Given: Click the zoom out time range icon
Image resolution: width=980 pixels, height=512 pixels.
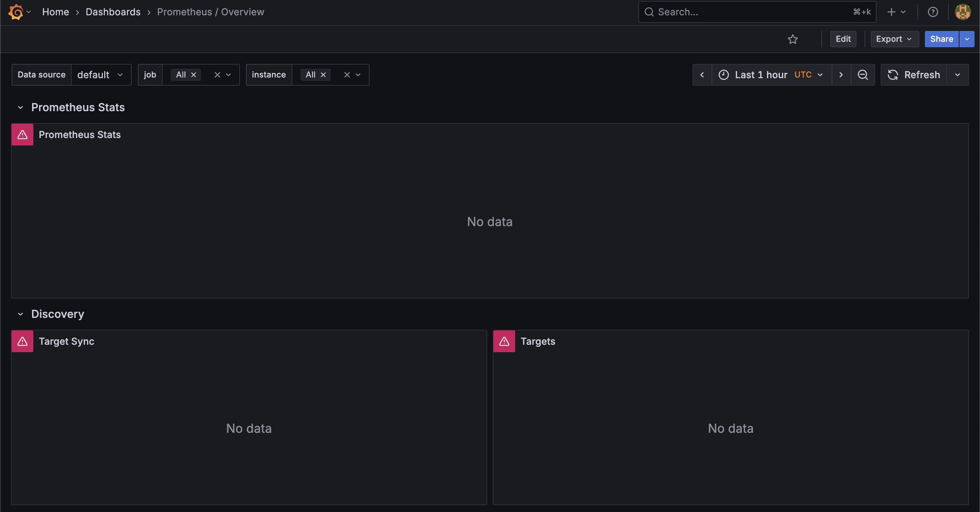Looking at the screenshot, I should point(863,75).
